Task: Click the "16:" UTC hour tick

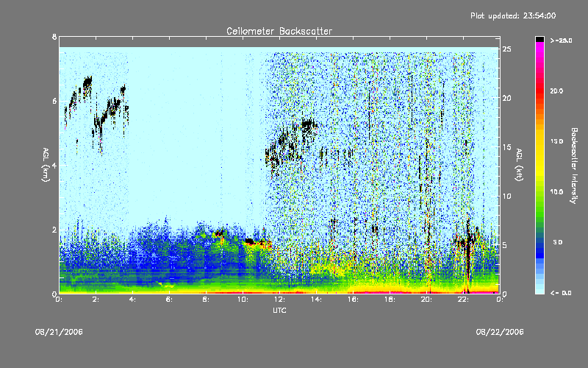Action: (353, 300)
